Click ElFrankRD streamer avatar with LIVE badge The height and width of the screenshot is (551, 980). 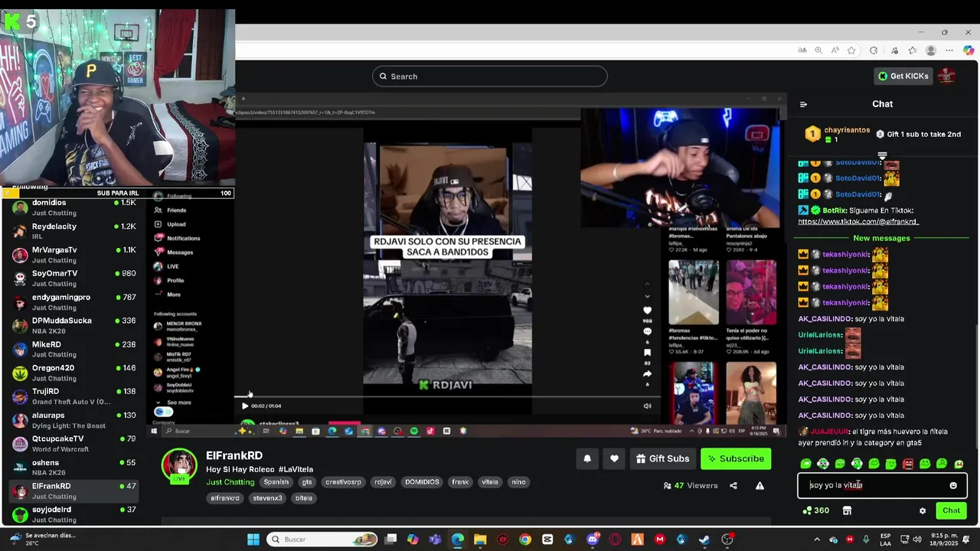(179, 467)
